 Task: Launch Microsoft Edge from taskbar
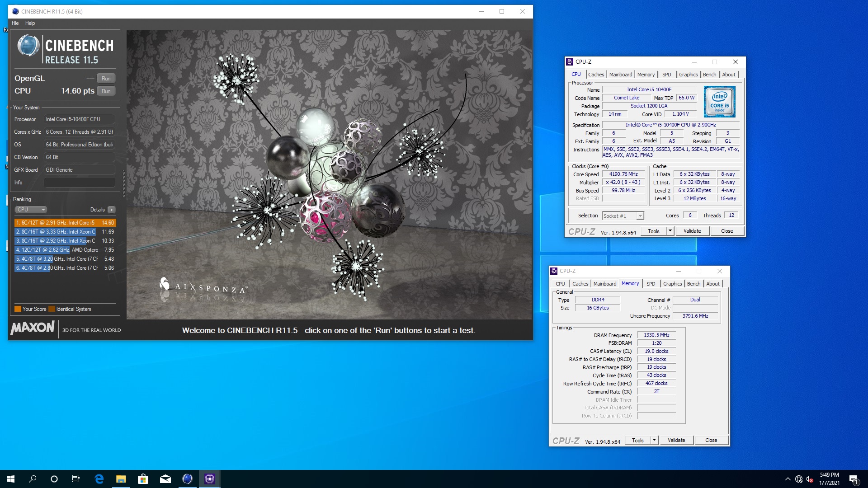point(99,479)
